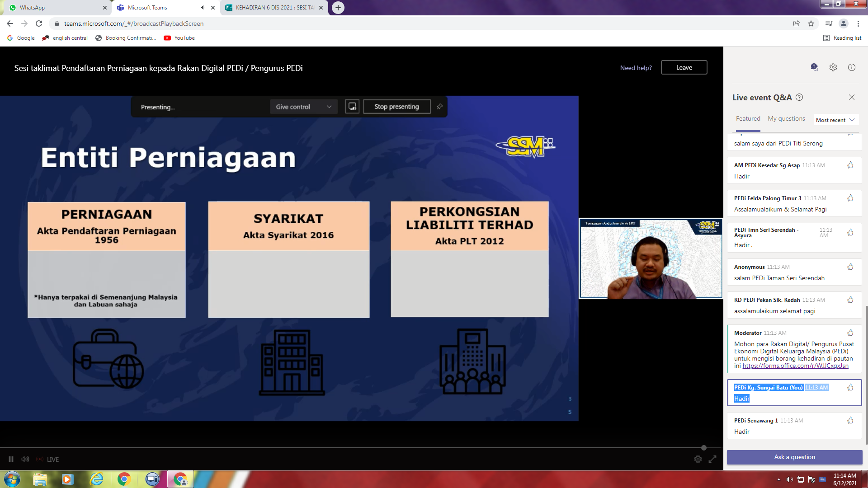Open the presenter camera thumbnail
Viewport: 868px width, 488px height.
[651, 259]
